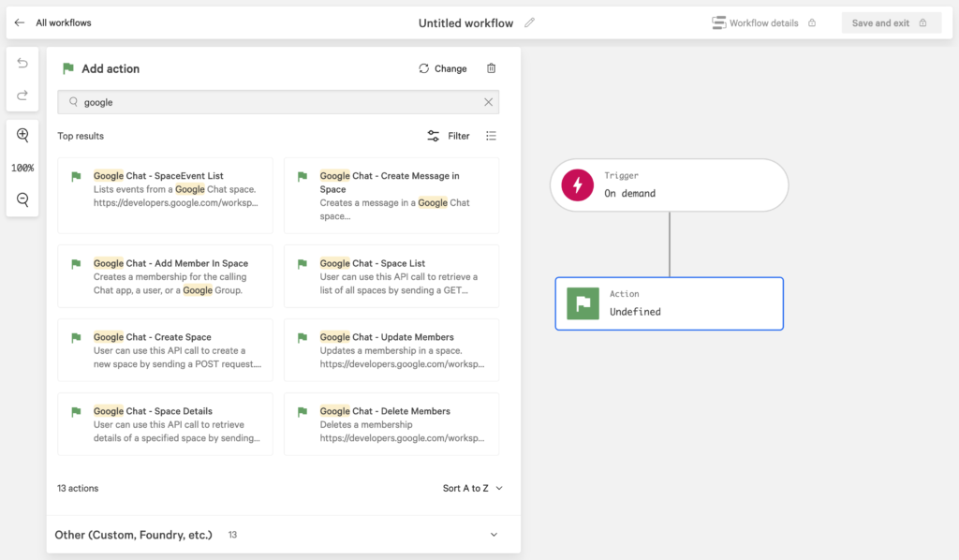Click flag icon on Create Message card
The width and height of the screenshot is (959, 560).
point(302,177)
